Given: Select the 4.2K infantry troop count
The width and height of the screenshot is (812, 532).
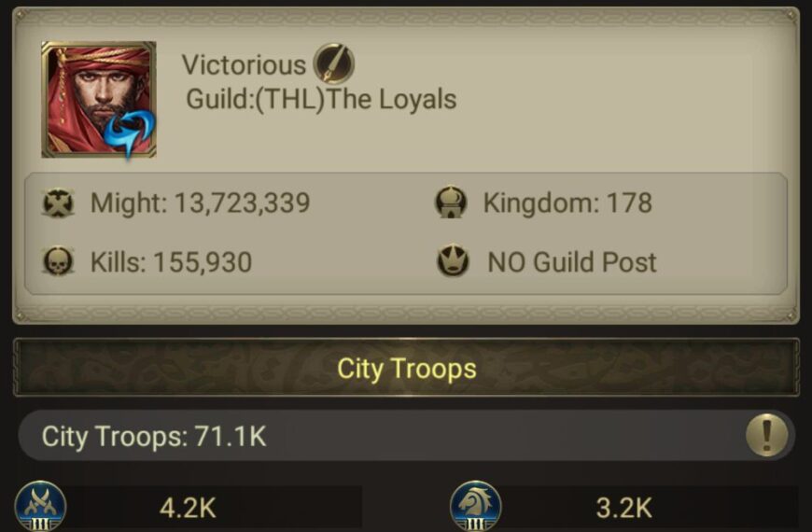Looking at the screenshot, I should [188, 508].
